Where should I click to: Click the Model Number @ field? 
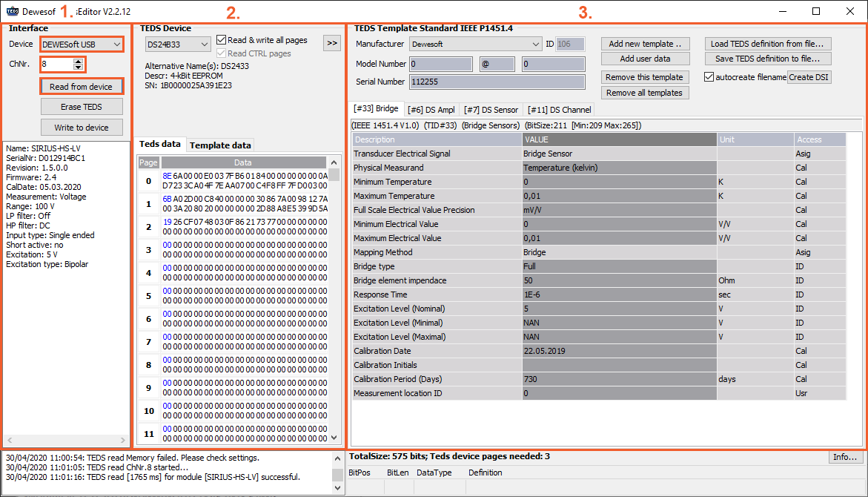pyautogui.click(x=497, y=64)
